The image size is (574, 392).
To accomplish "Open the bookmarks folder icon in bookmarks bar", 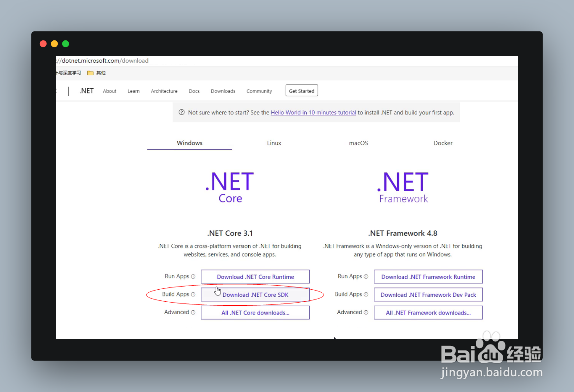I will pyautogui.click(x=90, y=73).
